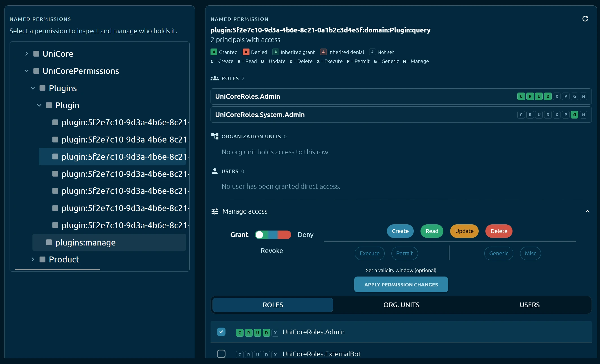Click the C badge in the UniCoreRoles.Admin roles row
600x364 pixels.
pyautogui.click(x=521, y=97)
